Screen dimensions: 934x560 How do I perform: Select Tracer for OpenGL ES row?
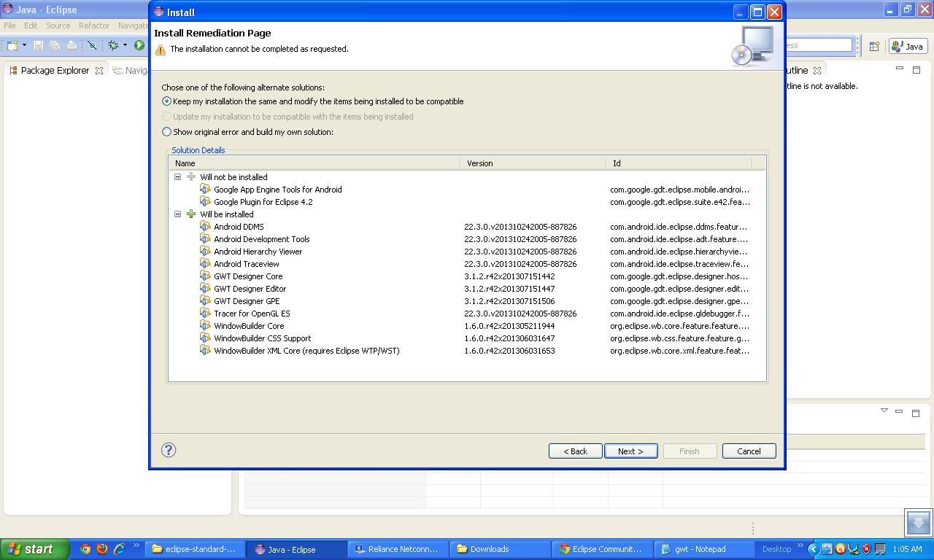pyautogui.click(x=467, y=314)
